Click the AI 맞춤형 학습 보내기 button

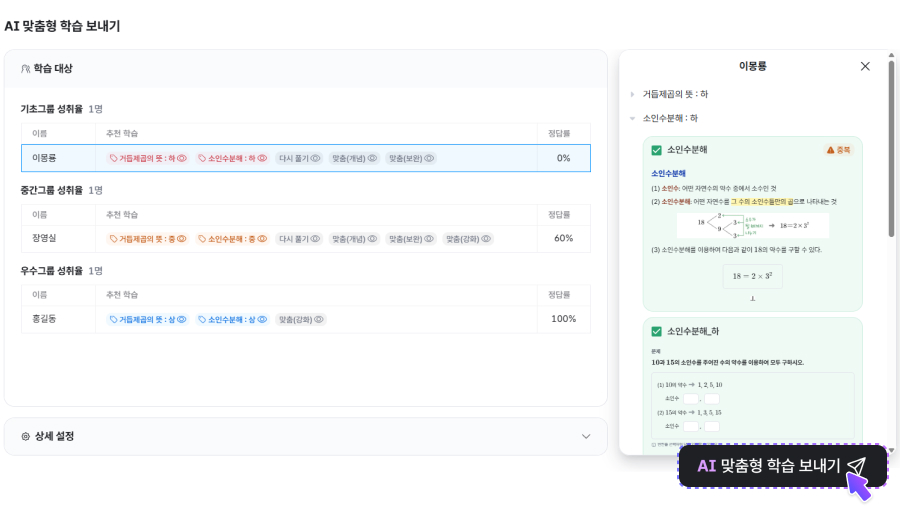[782, 466]
